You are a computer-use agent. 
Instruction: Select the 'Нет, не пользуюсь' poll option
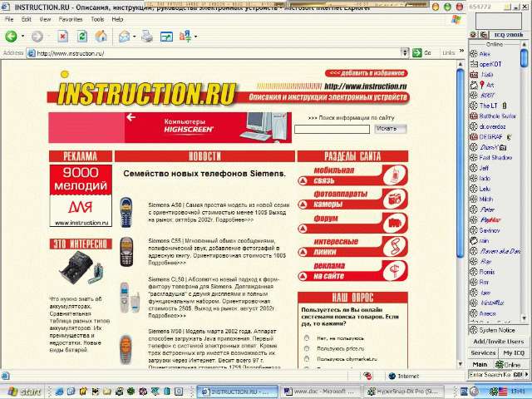click(305, 338)
